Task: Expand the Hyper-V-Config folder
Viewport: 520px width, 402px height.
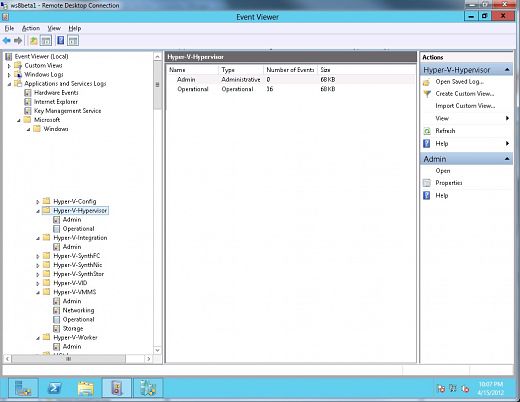Action: pyautogui.click(x=38, y=202)
